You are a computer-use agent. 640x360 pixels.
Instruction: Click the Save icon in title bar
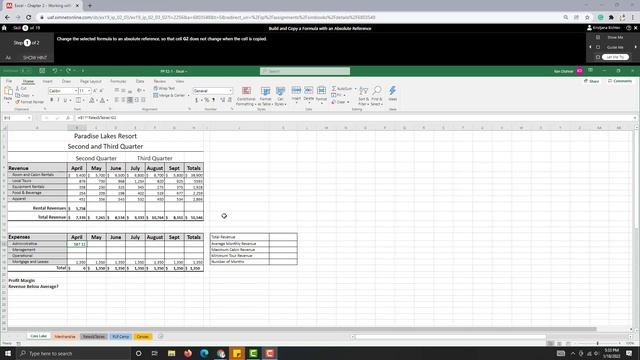tap(42, 71)
